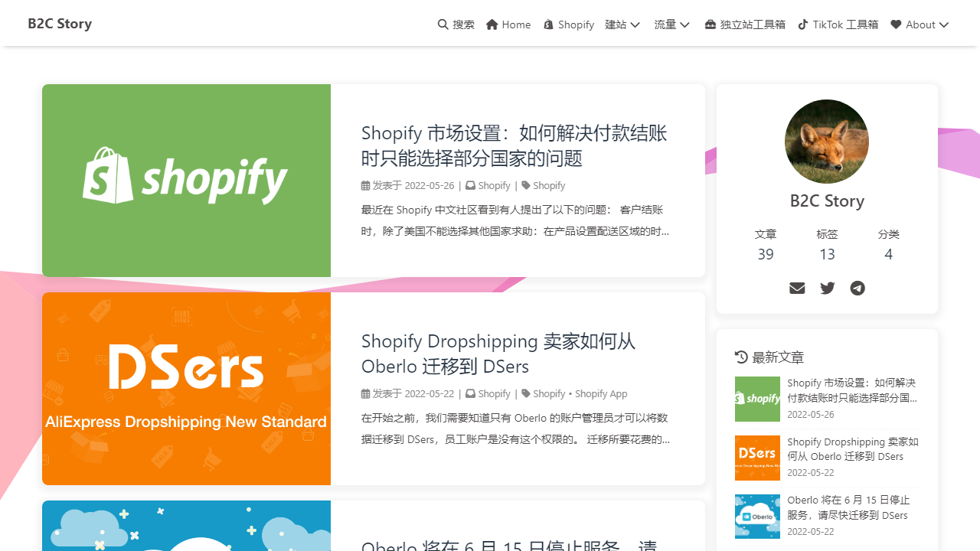Viewport: 980px width, 551px height.
Task: Click the fox avatar image
Action: [x=827, y=142]
